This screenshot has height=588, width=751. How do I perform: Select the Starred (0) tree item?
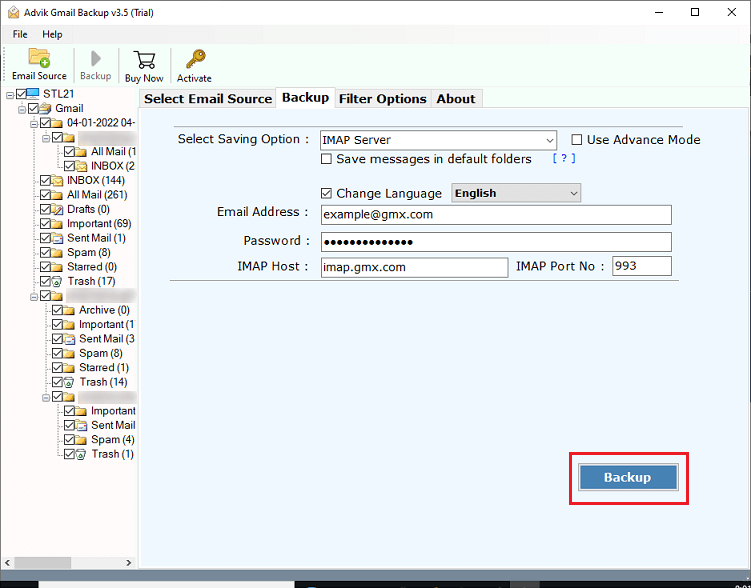tap(92, 267)
